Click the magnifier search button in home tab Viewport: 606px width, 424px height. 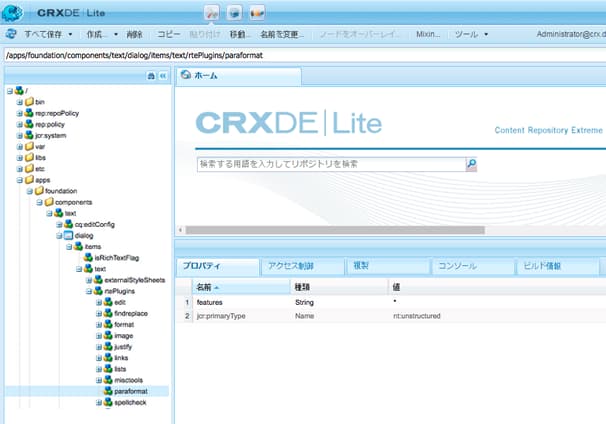click(471, 164)
